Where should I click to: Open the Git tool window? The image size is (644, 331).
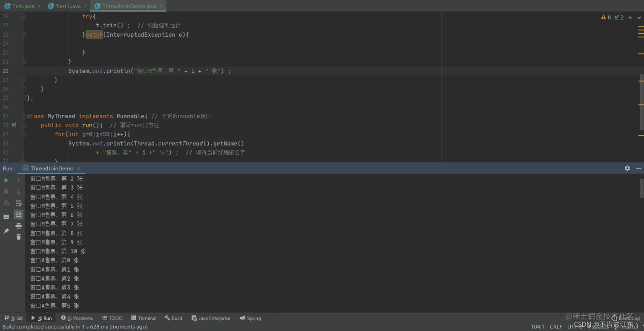tap(14, 318)
